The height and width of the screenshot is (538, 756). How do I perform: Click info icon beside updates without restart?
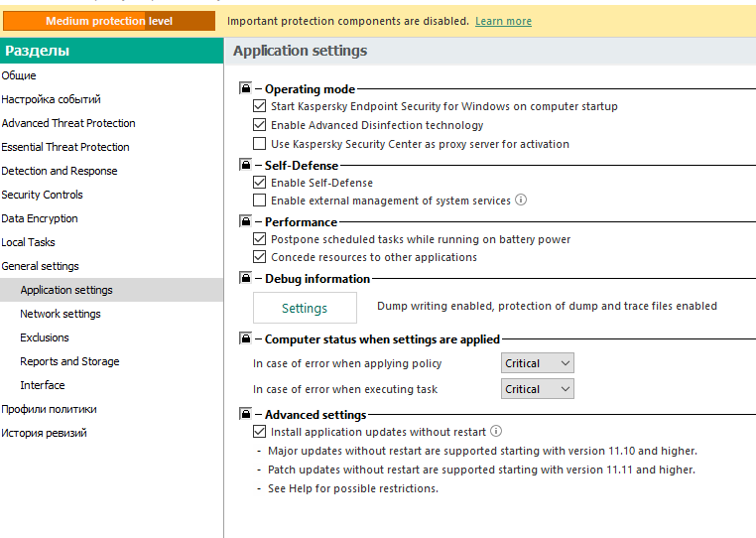tap(496, 432)
